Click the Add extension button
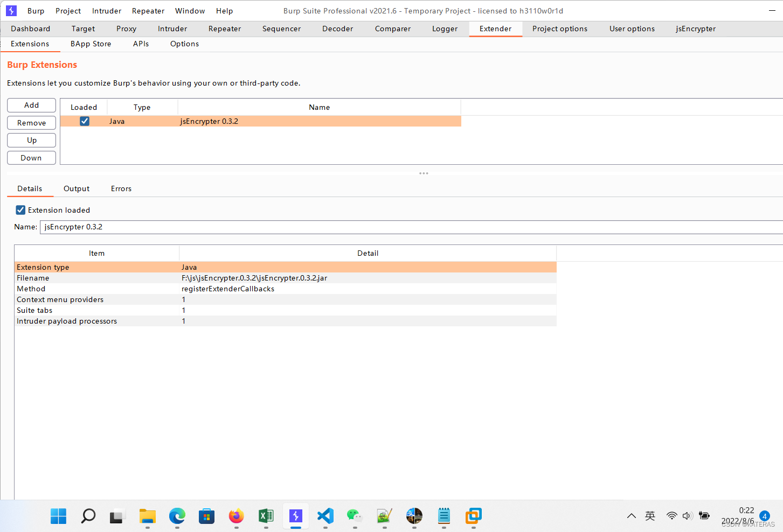 32,105
